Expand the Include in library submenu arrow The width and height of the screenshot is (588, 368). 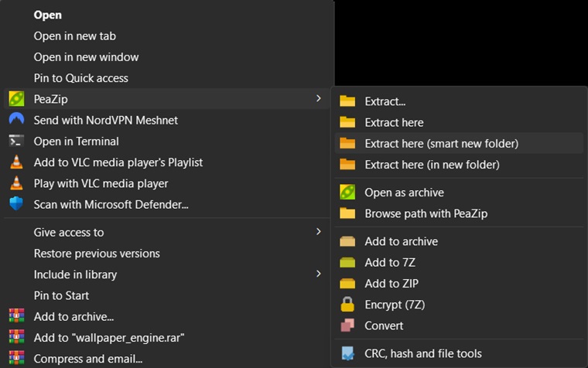[319, 274]
